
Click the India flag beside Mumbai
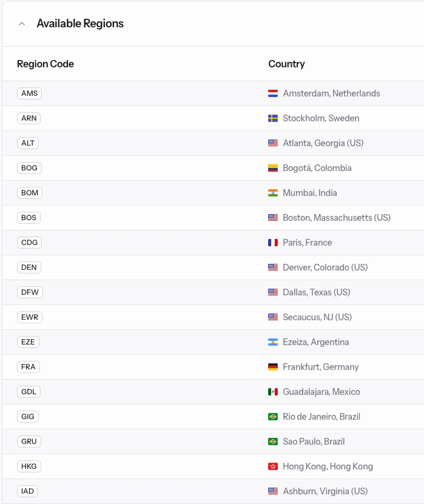point(273,193)
